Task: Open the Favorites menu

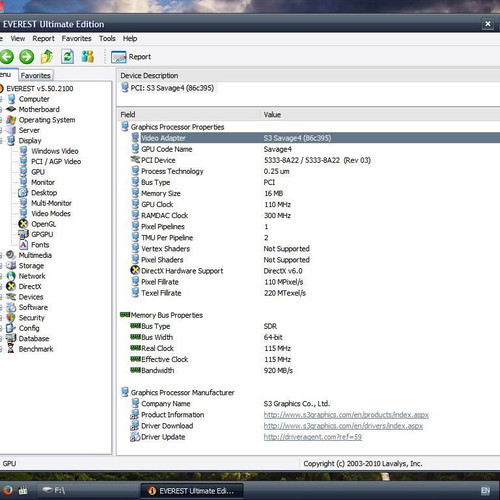Action: [76, 39]
